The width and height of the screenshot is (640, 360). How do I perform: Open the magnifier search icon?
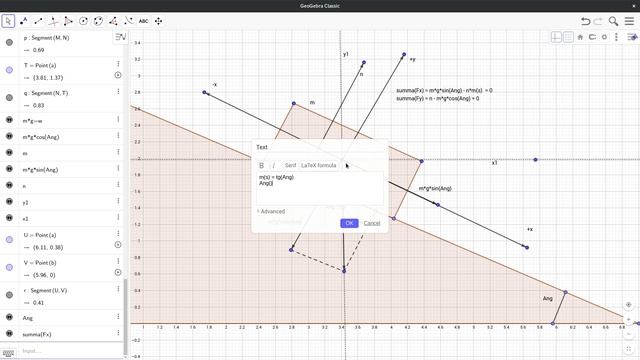pos(613,21)
